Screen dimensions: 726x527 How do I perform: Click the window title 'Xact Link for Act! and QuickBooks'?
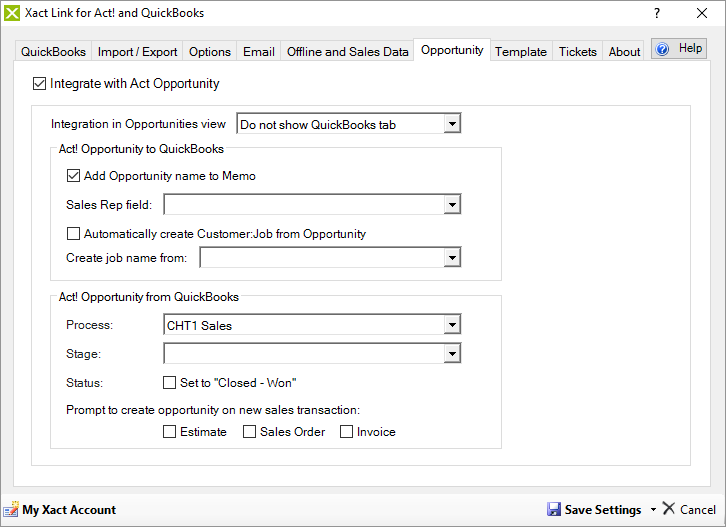coord(114,13)
